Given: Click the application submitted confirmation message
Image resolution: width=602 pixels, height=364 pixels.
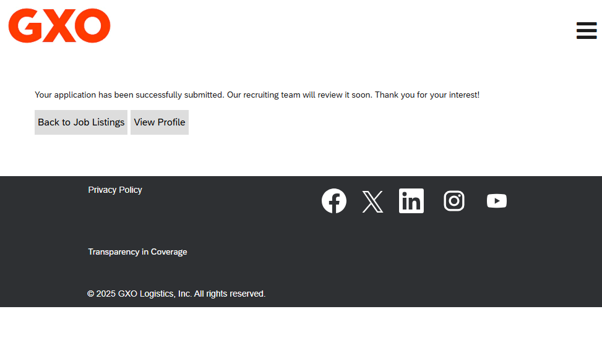Looking at the screenshot, I should point(257,95).
